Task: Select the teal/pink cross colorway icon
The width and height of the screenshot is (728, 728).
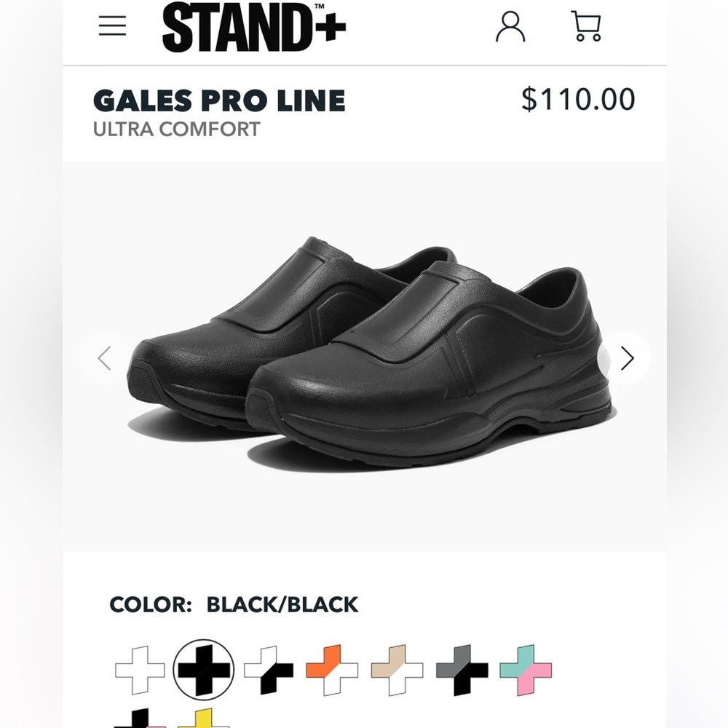Action: tap(526, 670)
